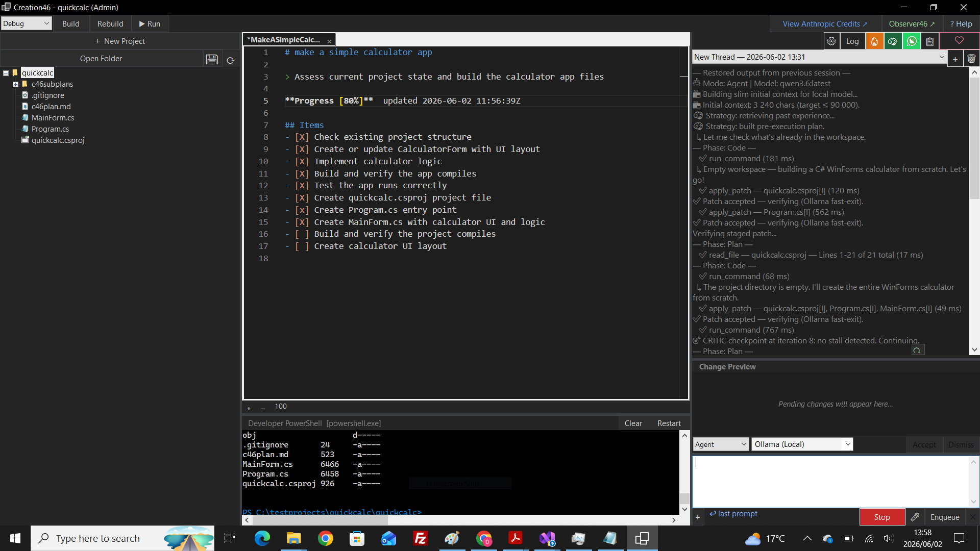Expand the c46subplans folder node
This screenshot has width=980, height=551.
click(x=16, y=85)
